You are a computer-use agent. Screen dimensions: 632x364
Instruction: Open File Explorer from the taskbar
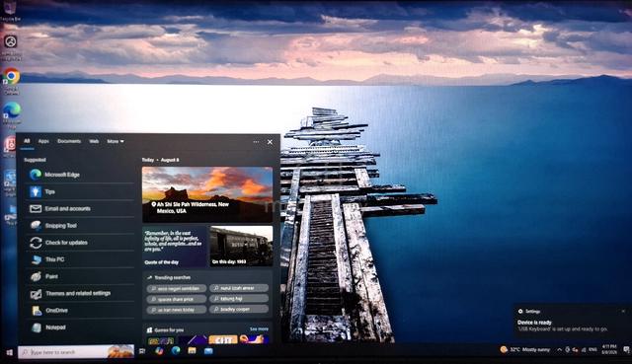pyautogui.click(x=192, y=351)
